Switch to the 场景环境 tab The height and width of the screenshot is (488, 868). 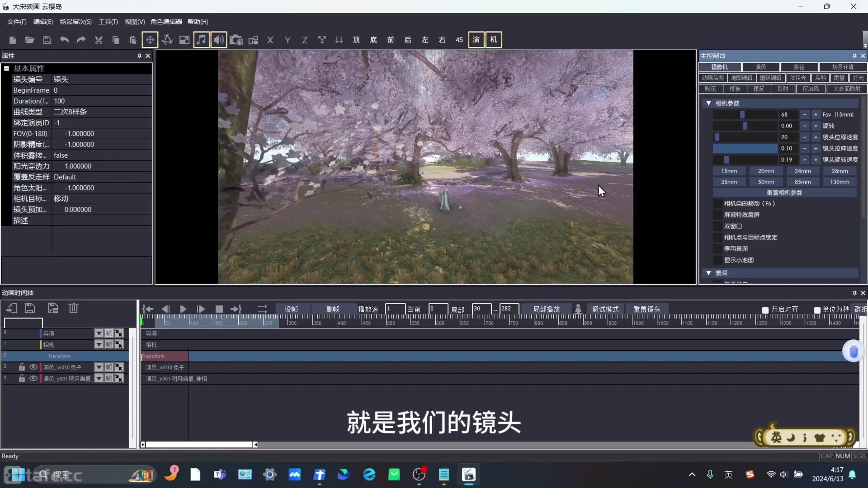[843, 67]
